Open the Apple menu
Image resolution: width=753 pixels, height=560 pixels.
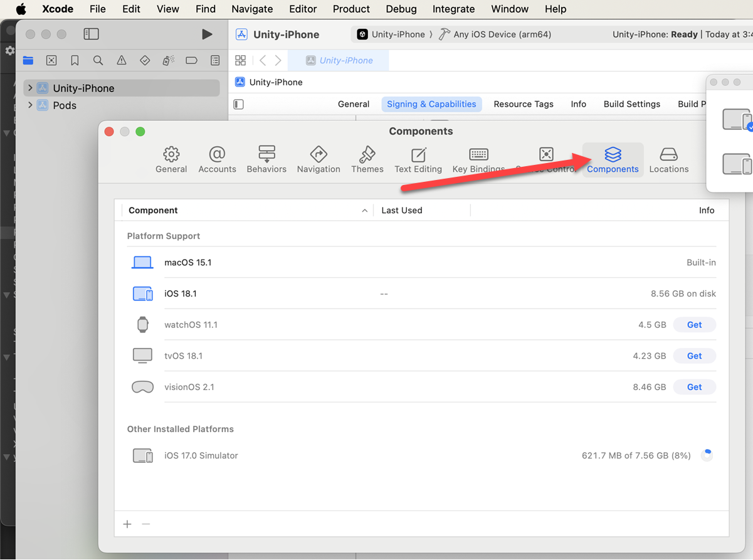point(21,9)
